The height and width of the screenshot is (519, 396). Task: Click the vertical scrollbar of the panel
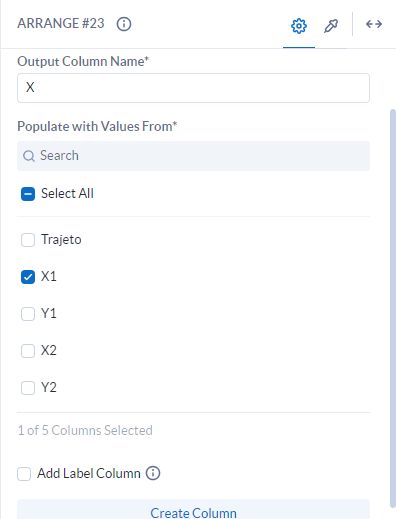[393, 308]
